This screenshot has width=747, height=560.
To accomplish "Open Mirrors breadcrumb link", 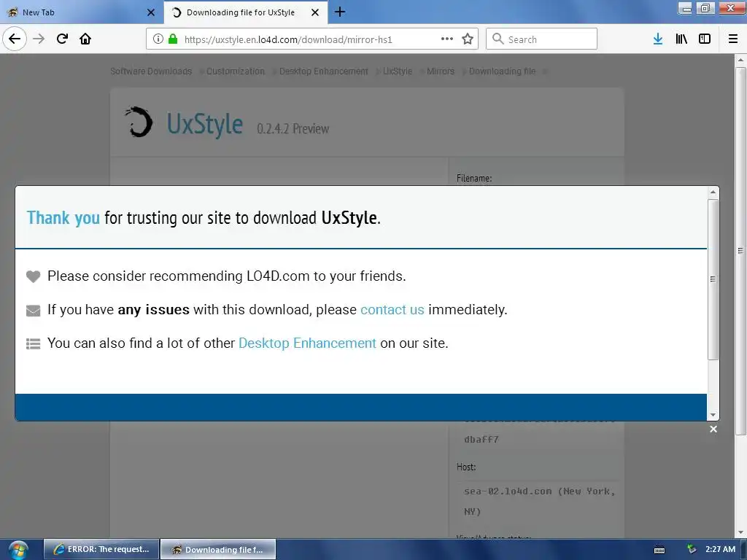I will (440, 71).
